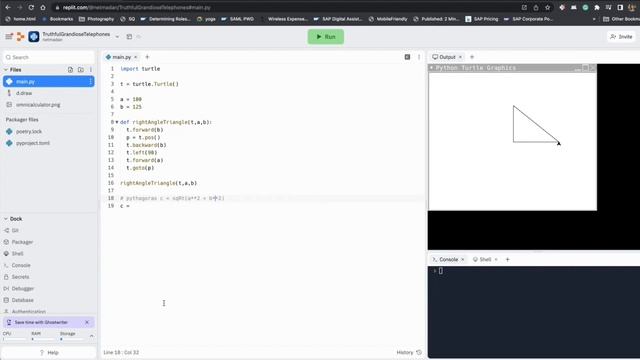The height and width of the screenshot is (360, 640).
Task: Open the SAP Pricing bookmark
Action: (482, 19)
